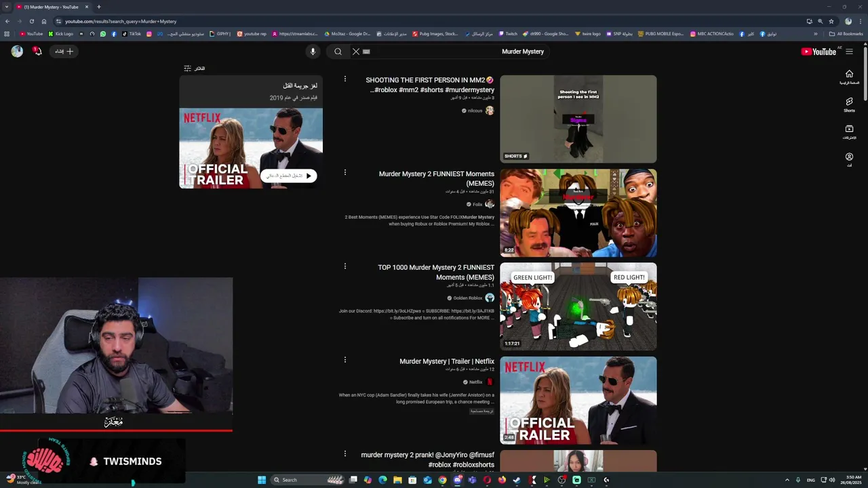Open the GREEN LIGHT RED LIGHT video thumbnail
This screenshot has height=488, width=868.
coord(578,306)
